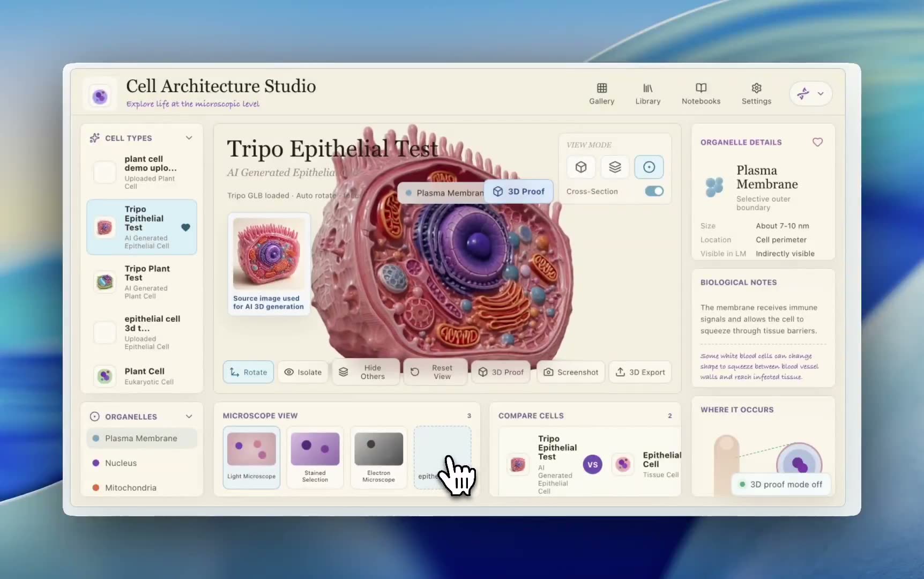Select the epithelial cell 3d t... entry

coord(141,332)
